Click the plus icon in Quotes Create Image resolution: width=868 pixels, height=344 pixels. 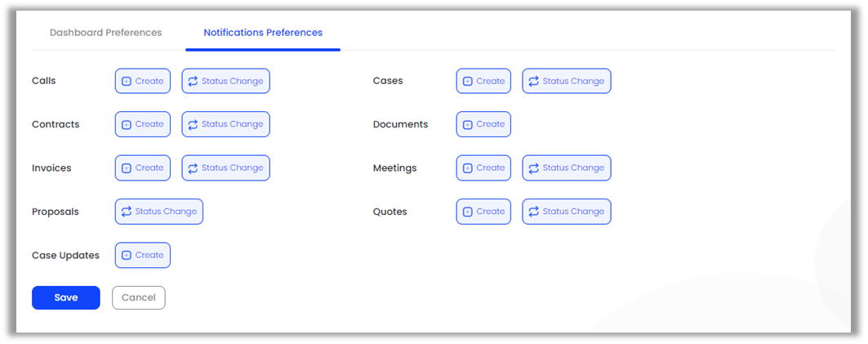coord(467,212)
